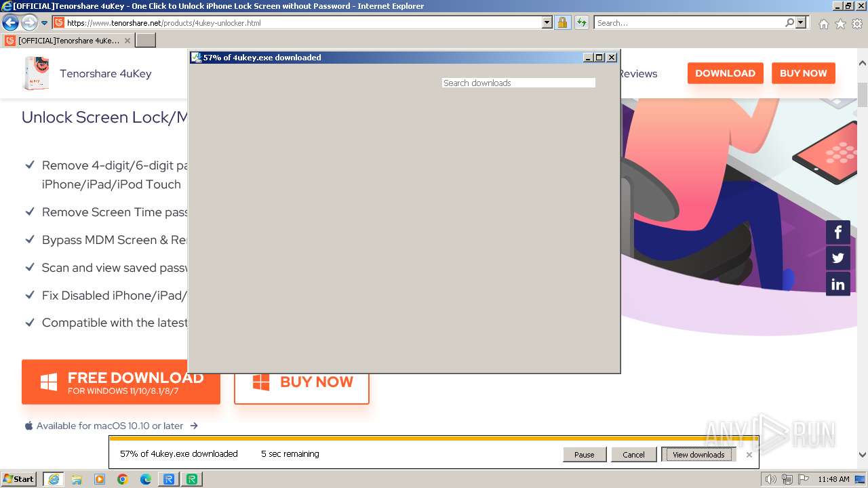Share via the Facebook icon
Viewport: 868px width, 488px height.
pyautogui.click(x=838, y=232)
